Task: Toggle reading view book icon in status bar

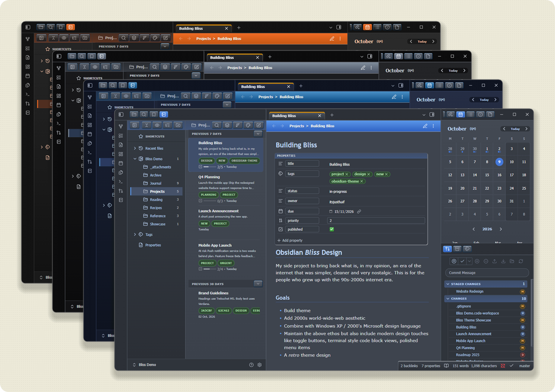Action: tap(446, 366)
